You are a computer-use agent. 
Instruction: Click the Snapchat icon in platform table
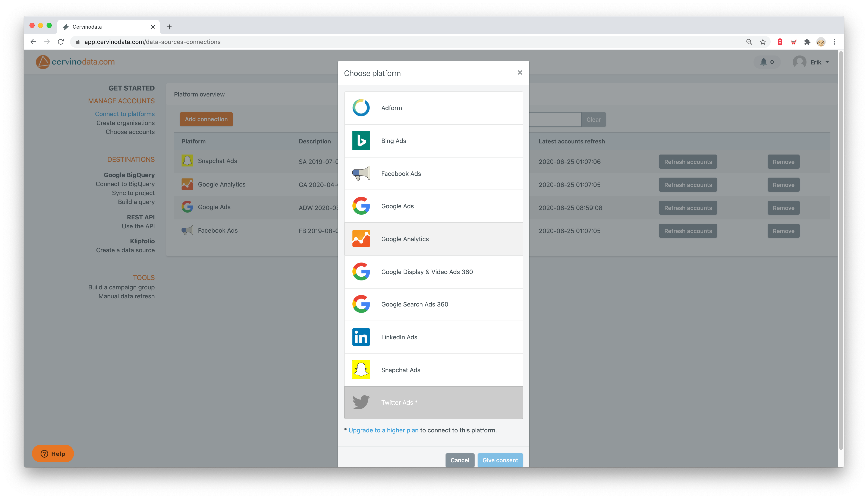coord(187,161)
